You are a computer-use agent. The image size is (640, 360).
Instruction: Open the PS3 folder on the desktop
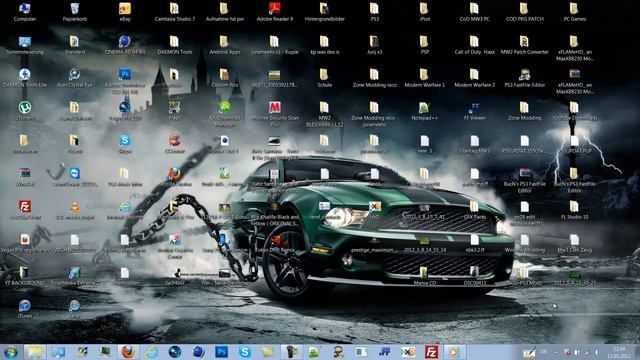374,12
